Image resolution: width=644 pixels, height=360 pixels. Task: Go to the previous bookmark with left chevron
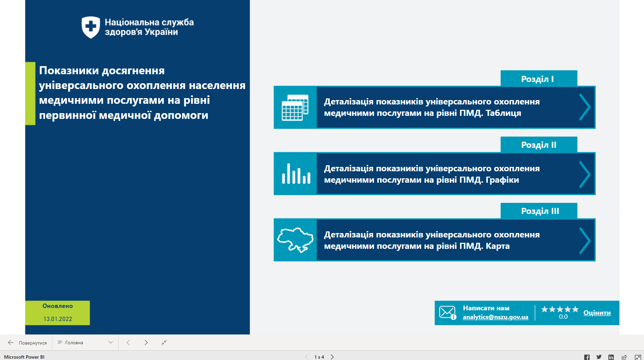[x=128, y=343]
